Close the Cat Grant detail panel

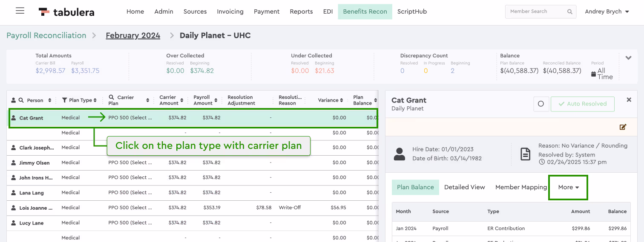(629, 100)
